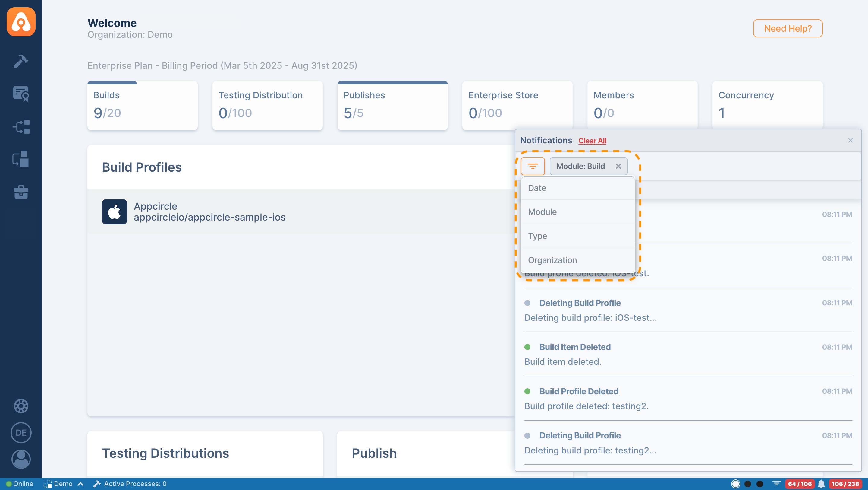Image resolution: width=868 pixels, height=490 pixels.
Task: Open the DE organization avatar
Action: pyautogui.click(x=21, y=432)
